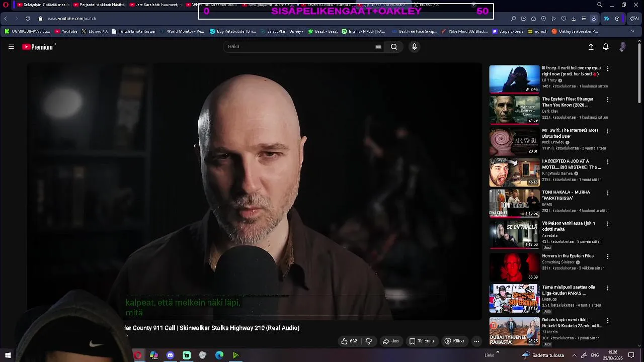Open the Create upload icon
Image resolution: width=644 pixels, height=362 pixels.
coord(591,47)
